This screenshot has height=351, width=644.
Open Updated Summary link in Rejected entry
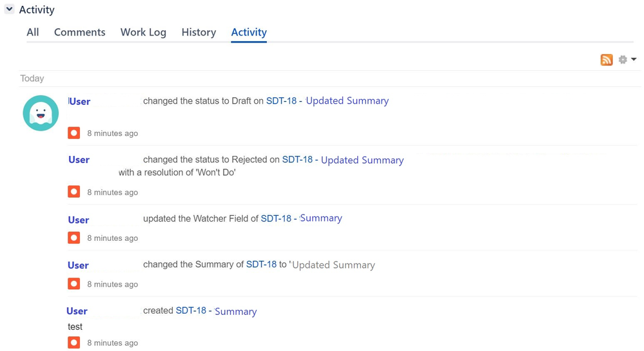362,160
